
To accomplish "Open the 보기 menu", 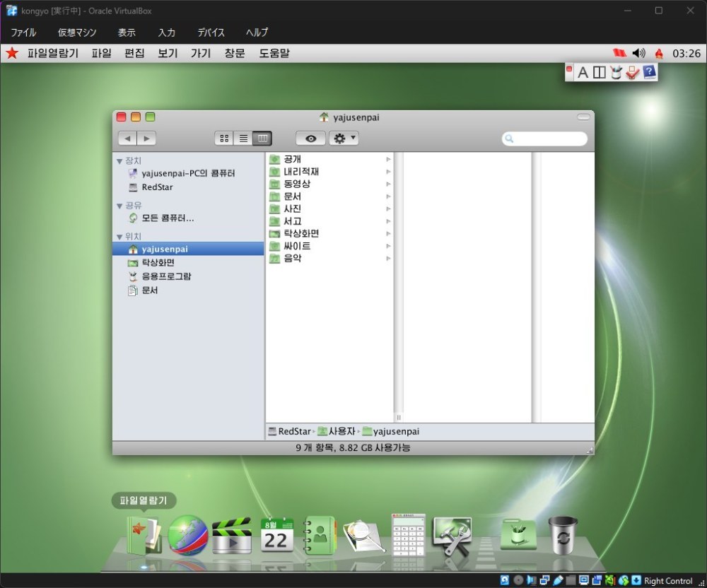I will coord(168,53).
